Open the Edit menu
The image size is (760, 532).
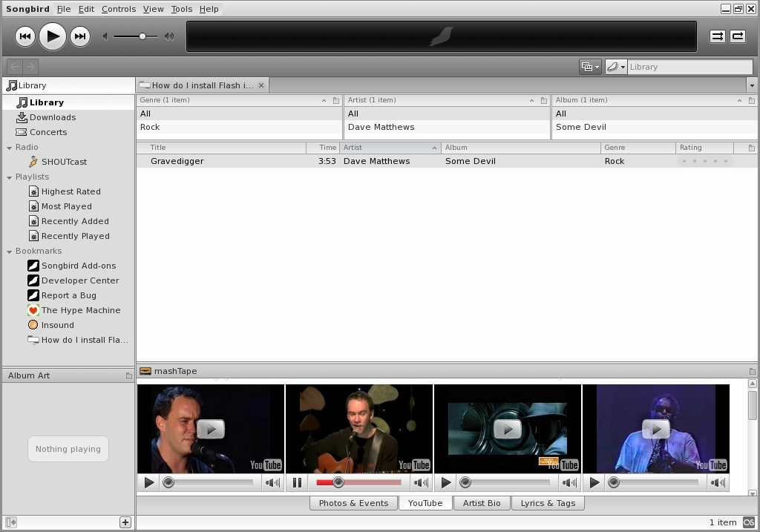86,9
